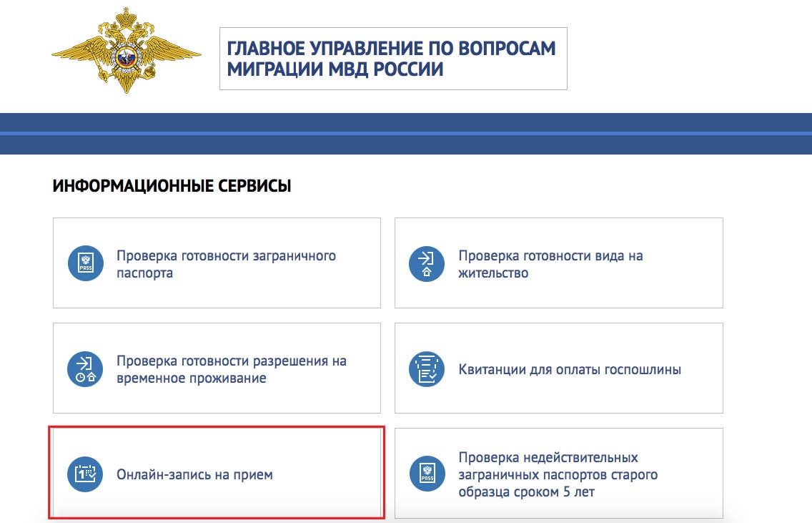This screenshot has height=523, width=812.
Task: Open 'Проверка недействительных заграничных паспортов старого образца' link
Action: (x=558, y=474)
